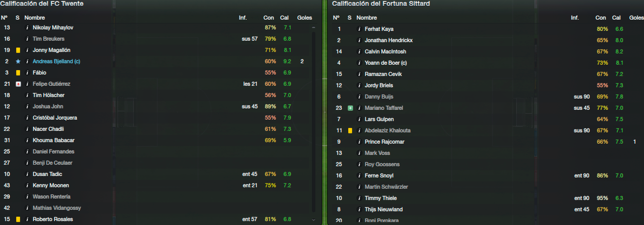644x225 pixels.
Task: Click the info icon next to Prince Rajcomar
Action: (x=359, y=142)
